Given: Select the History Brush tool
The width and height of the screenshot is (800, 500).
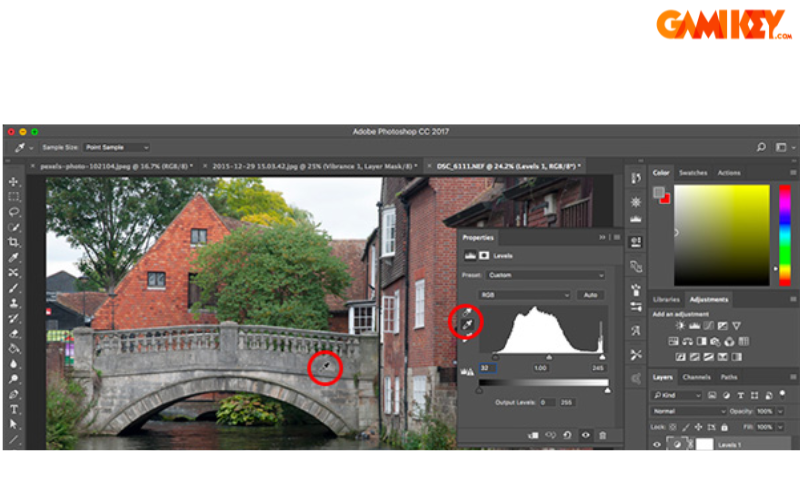Looking at the screenshot, I should click(14, 318).
